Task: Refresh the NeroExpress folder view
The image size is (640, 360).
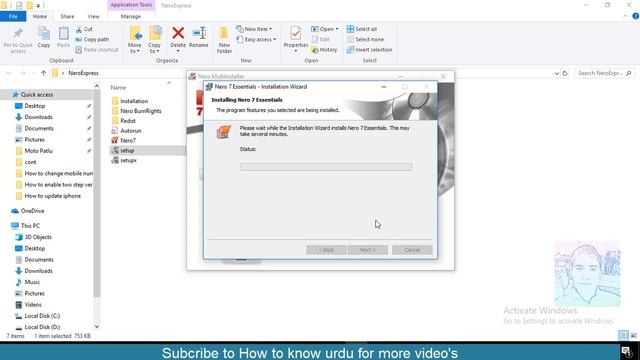Action: (x=565, y=73)
